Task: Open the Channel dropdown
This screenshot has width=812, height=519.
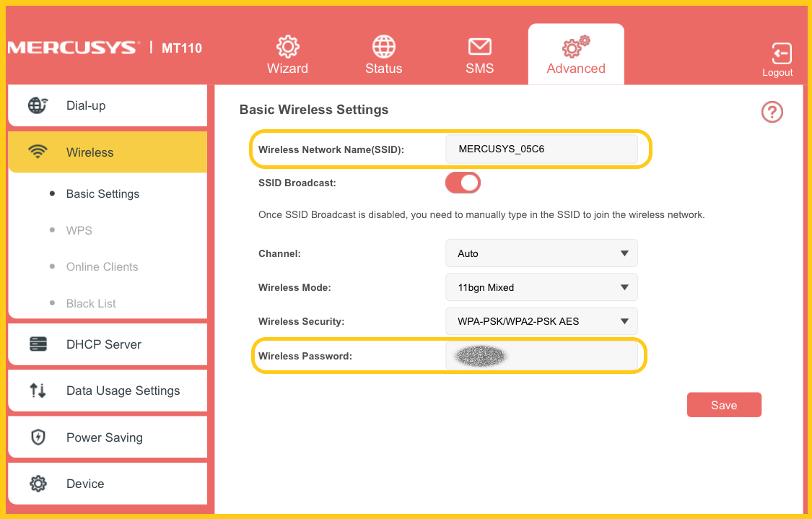Action: 541,253
